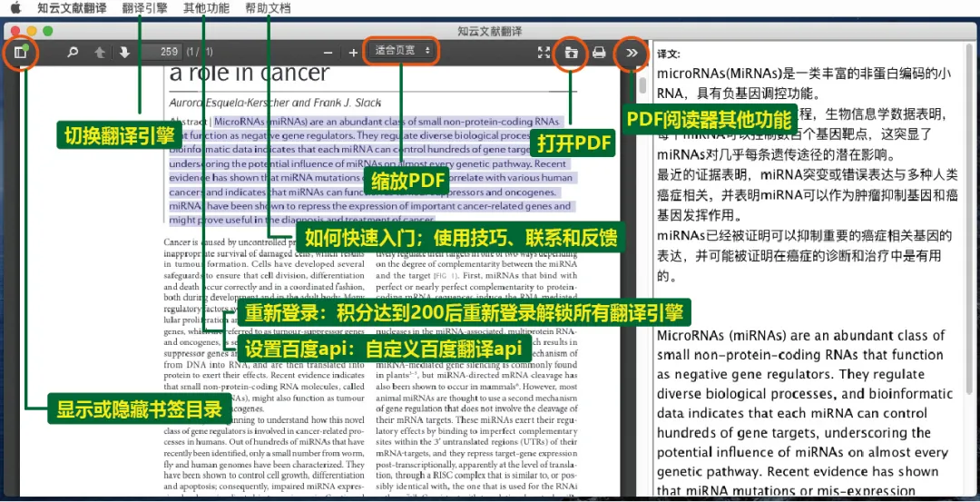Expand the double-chevron tools menu
Image resolution: width=980 pixels, height=502 pixels.
pos(632,53)
